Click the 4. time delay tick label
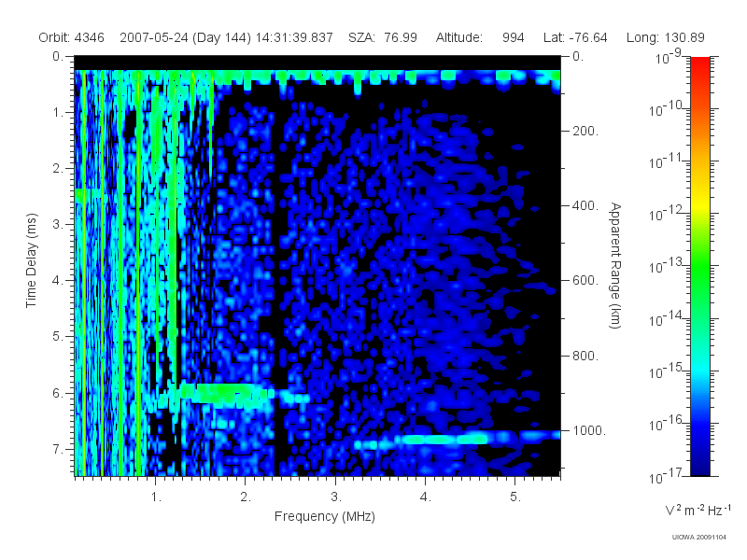The height and width of the screenshot is (560, 747). click(57, 281)
